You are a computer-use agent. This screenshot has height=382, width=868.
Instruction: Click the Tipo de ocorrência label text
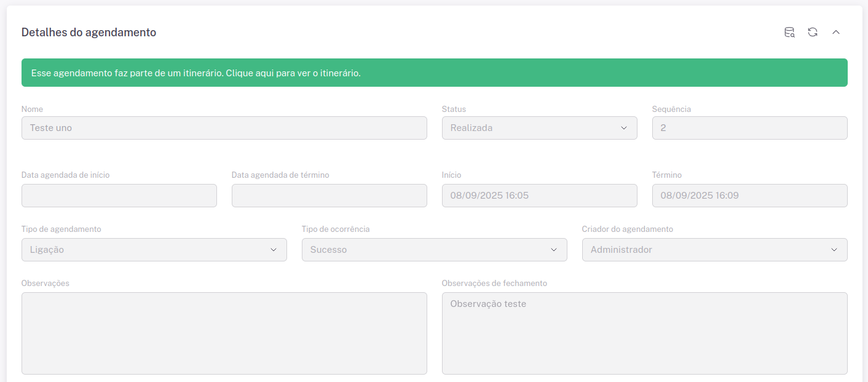click(x=335, y=229)
